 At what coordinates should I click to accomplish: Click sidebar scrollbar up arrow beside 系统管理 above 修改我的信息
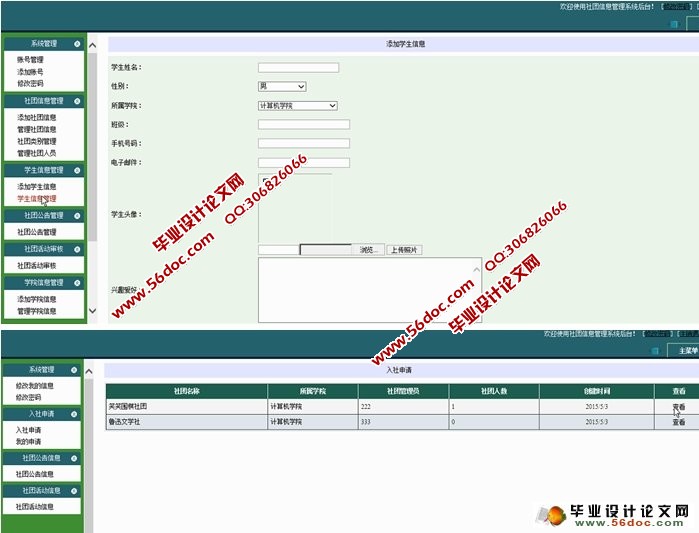point(89,371)
